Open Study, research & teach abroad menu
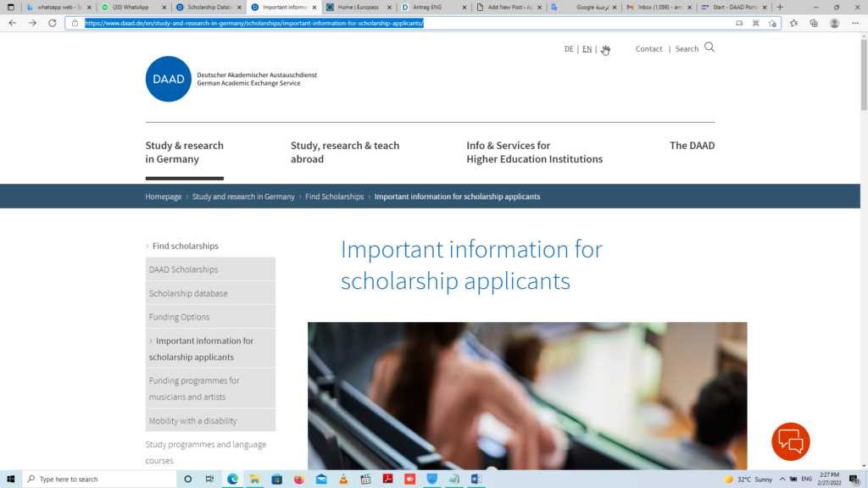The width and height of the screenshot is (868, 488). coord(345,152)
